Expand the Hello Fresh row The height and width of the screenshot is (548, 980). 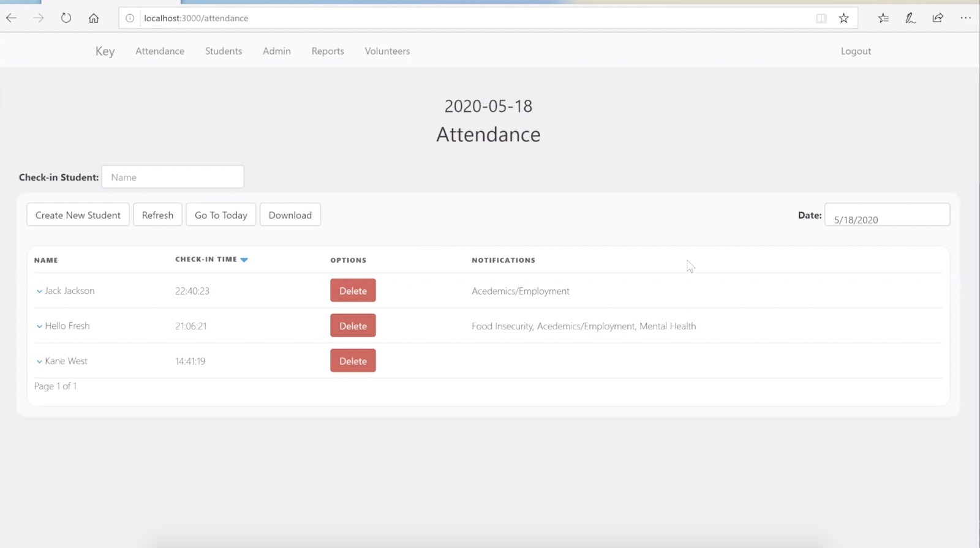point(39,326)
